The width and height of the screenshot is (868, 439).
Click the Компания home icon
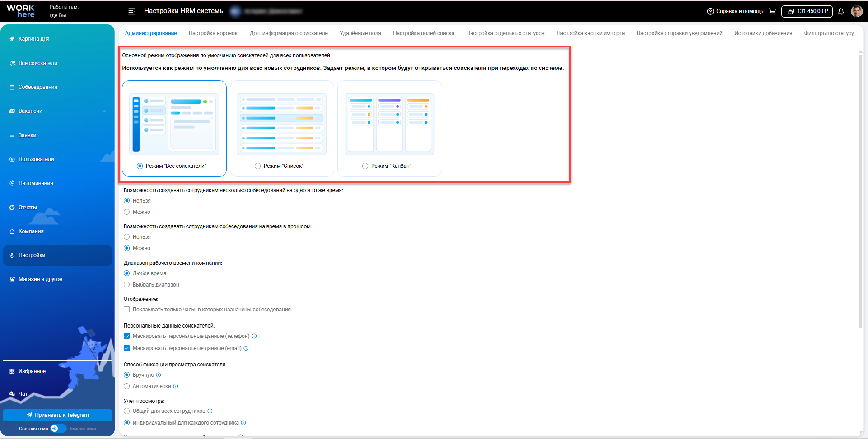(x=12, y=231)
